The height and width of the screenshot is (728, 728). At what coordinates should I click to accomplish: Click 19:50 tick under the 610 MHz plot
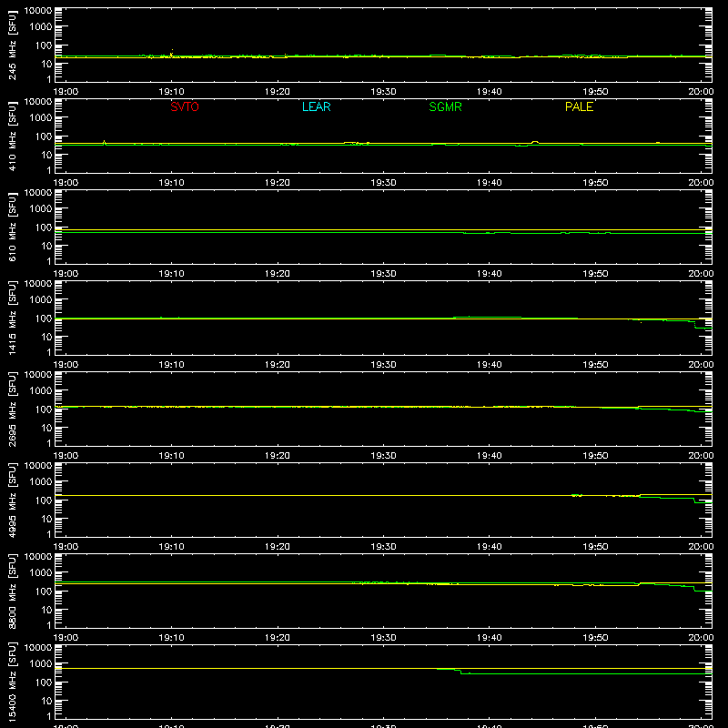[x=595, y=274]
